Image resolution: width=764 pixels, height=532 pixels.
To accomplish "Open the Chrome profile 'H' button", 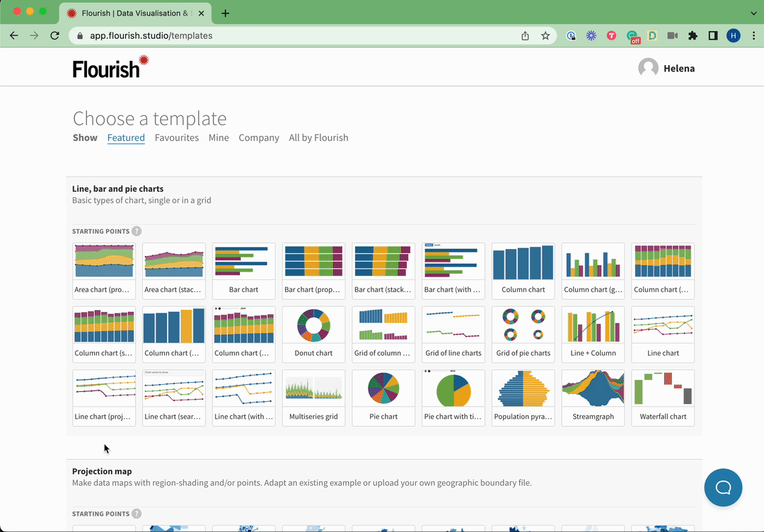I will [x=733, y=35].
